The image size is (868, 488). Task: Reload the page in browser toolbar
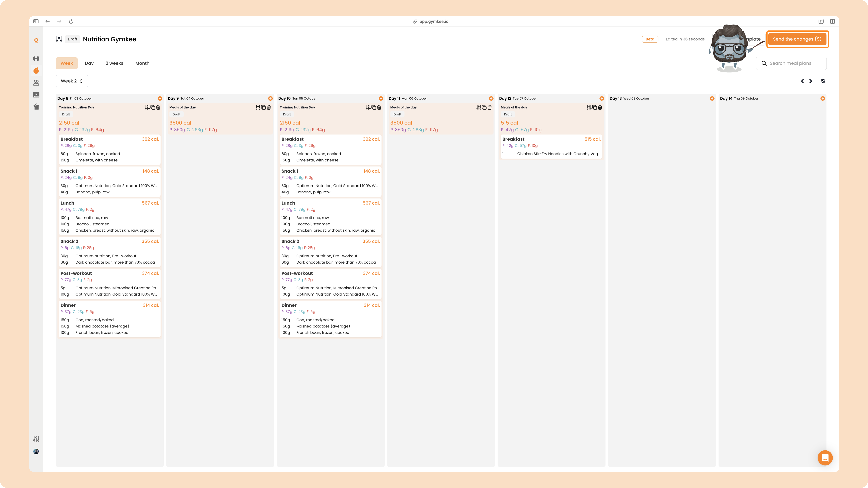click(71, 21)
